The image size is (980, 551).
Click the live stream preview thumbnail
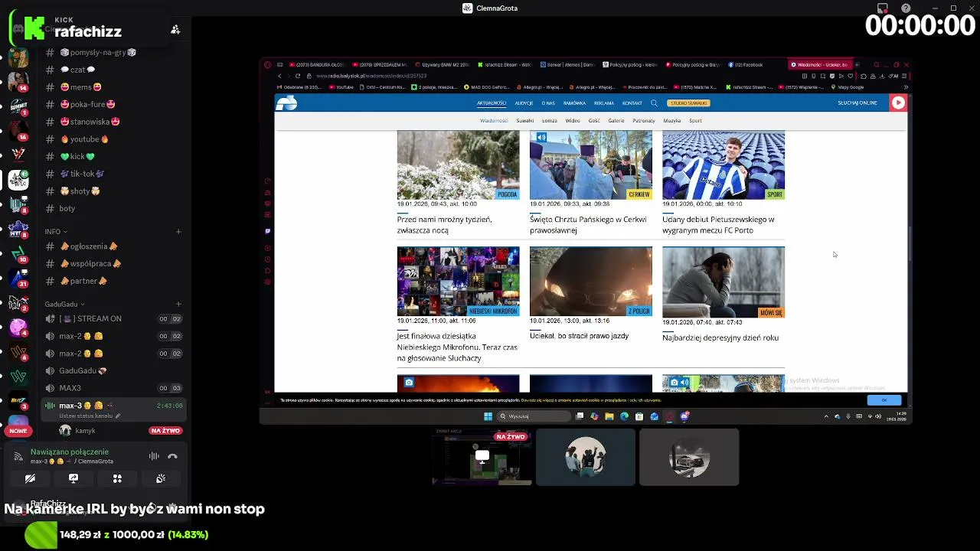(482, 458)
